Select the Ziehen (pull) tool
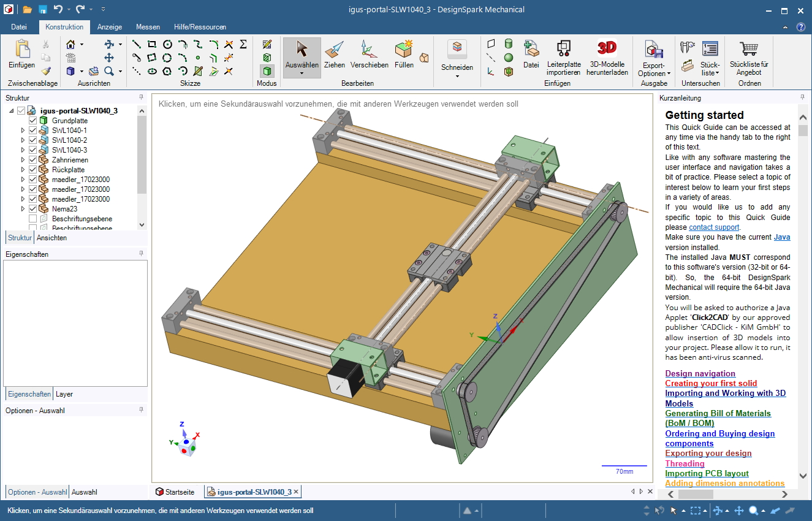Screen dimensions: 812x521 pos(335,54)
